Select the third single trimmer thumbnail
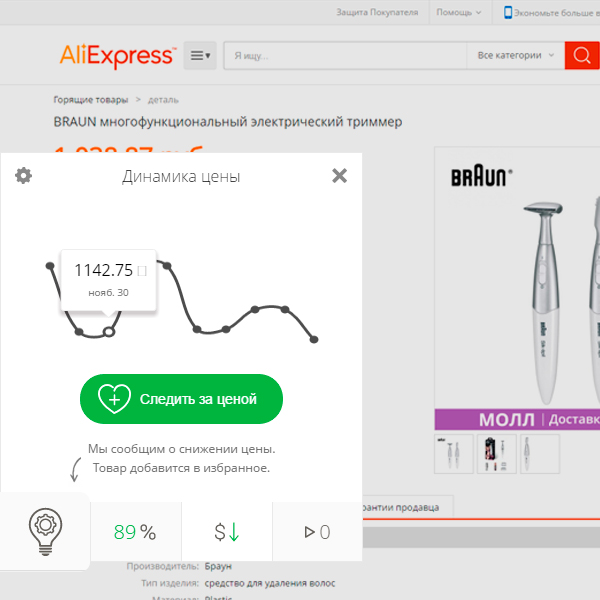The height and width of the screenshot is (600, 600). point(540,454)
